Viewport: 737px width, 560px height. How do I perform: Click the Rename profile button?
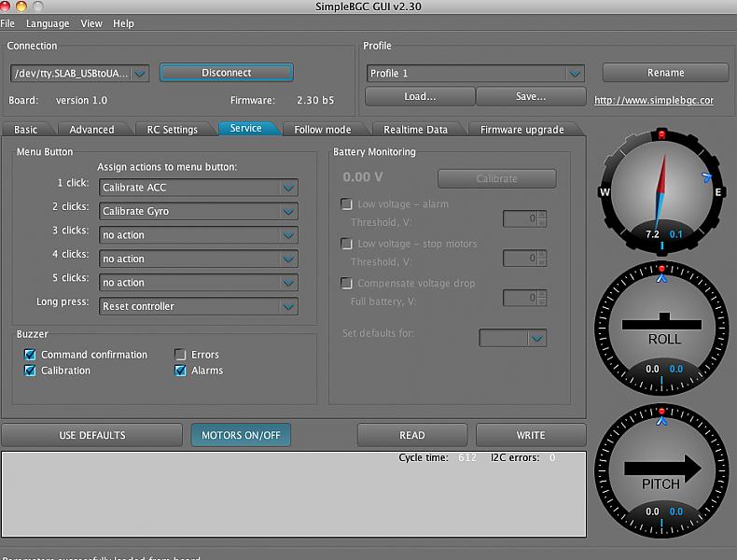pyautogui.click(x=665, y=73)
